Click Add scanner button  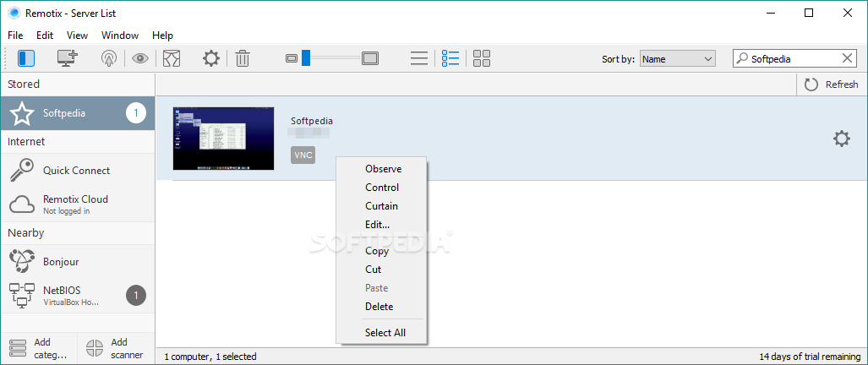[117, 348]
